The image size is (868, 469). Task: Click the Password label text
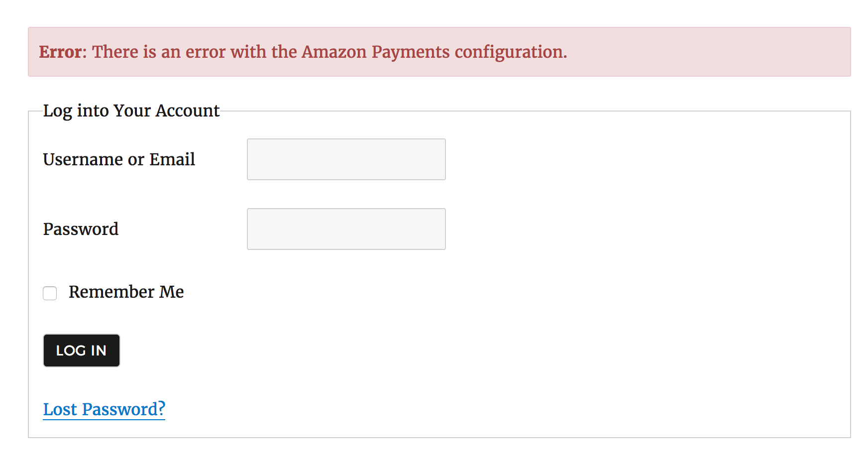[81, 229]
